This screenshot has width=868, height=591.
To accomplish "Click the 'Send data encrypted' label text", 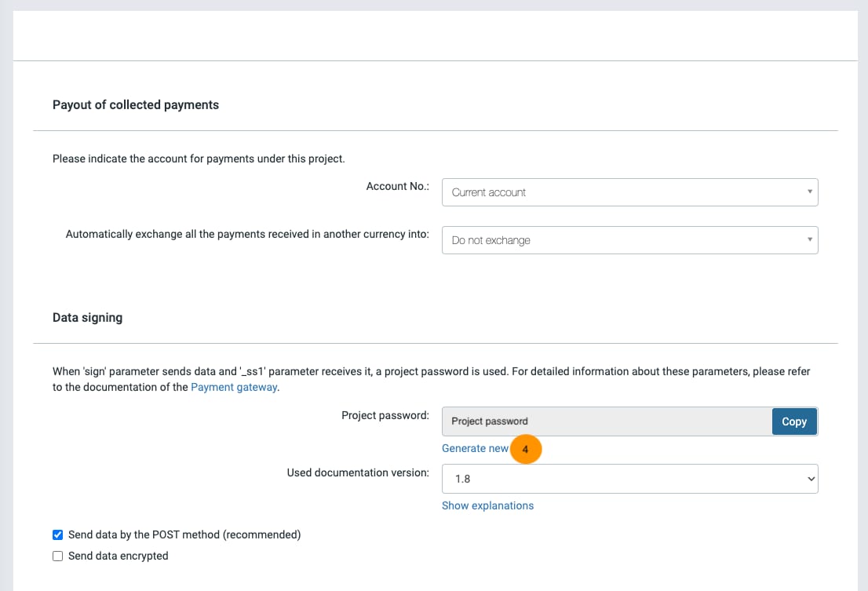I will [x=118, y=556].
